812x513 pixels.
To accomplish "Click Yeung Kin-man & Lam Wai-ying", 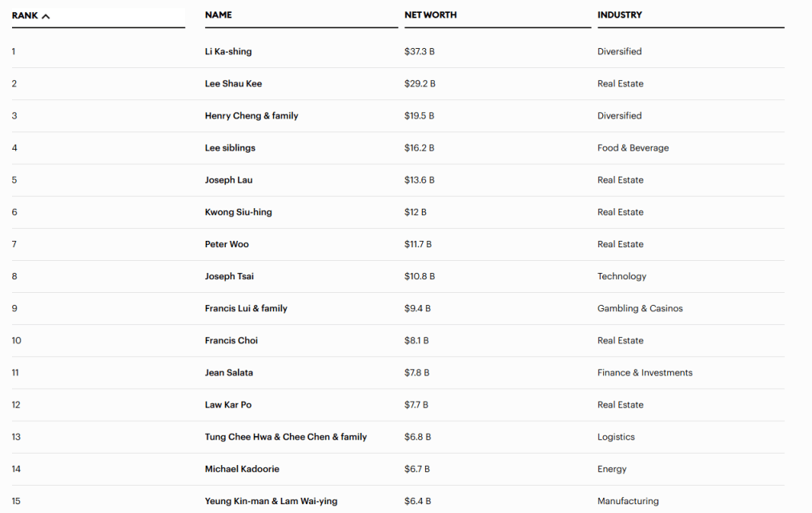I will point(271,501).
